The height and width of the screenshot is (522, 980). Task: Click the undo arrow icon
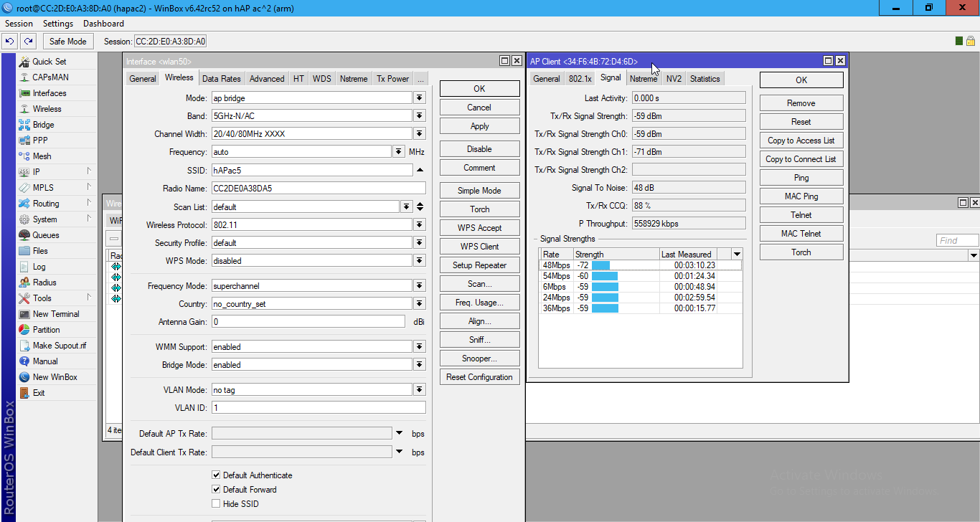click(x=10, y=42)
